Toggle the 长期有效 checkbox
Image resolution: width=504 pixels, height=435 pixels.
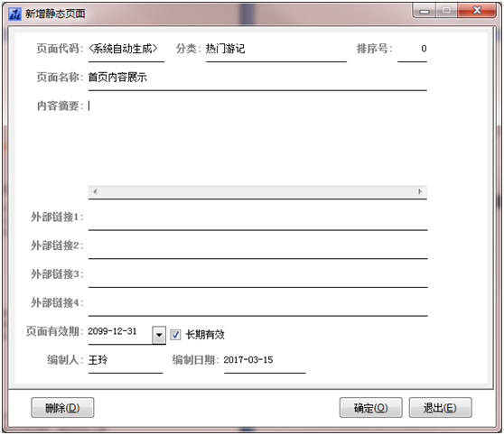coord(175,335)
